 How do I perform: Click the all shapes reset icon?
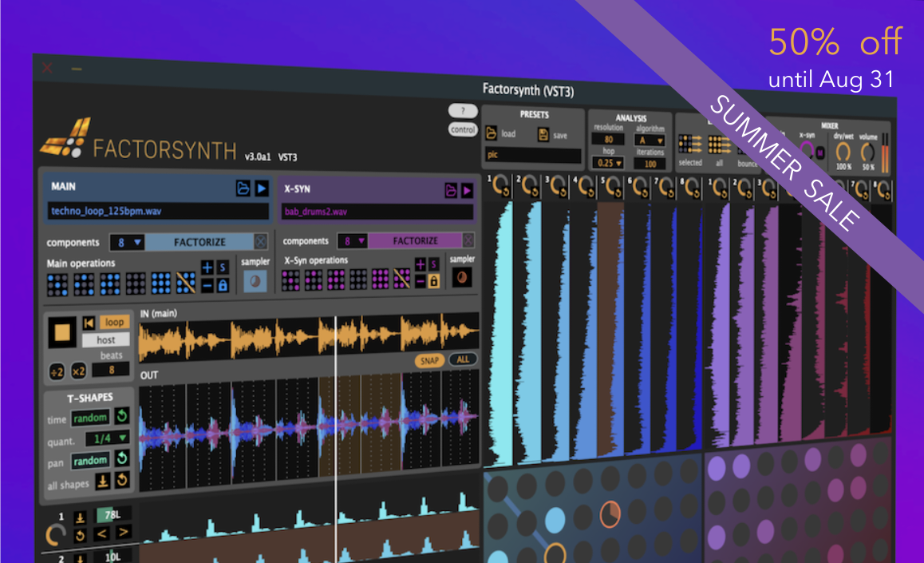coord(122,480)
